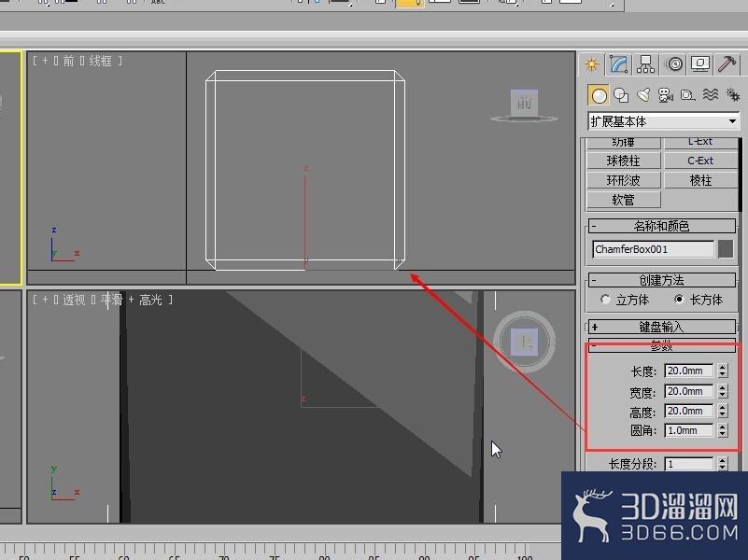Screen dimensions: 748x560
Task: Select the Systems category icon
Action: pyautogui.click(x=732, y=95)
